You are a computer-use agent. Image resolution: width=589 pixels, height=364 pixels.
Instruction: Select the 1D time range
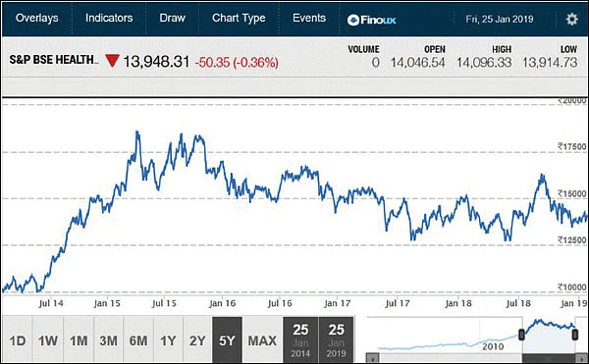click(18, 340)
